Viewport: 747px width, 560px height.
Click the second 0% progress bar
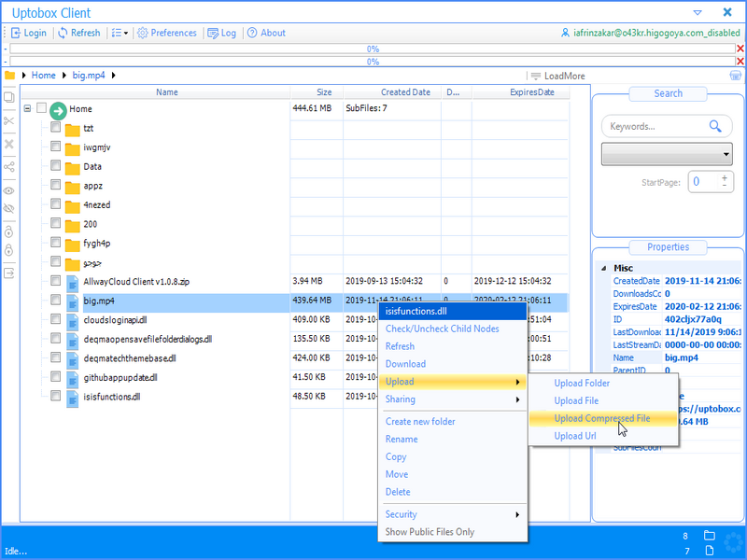coord(373,62)
